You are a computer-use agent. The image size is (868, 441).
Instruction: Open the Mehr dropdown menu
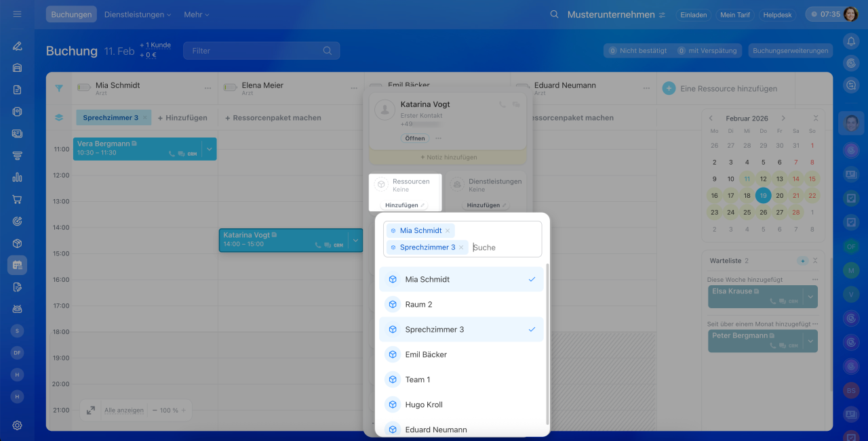196,14
